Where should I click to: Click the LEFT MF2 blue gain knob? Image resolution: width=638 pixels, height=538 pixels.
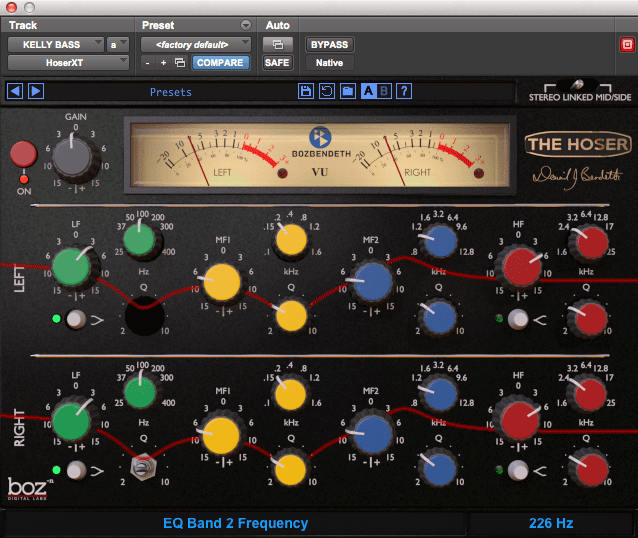point(371,282)
